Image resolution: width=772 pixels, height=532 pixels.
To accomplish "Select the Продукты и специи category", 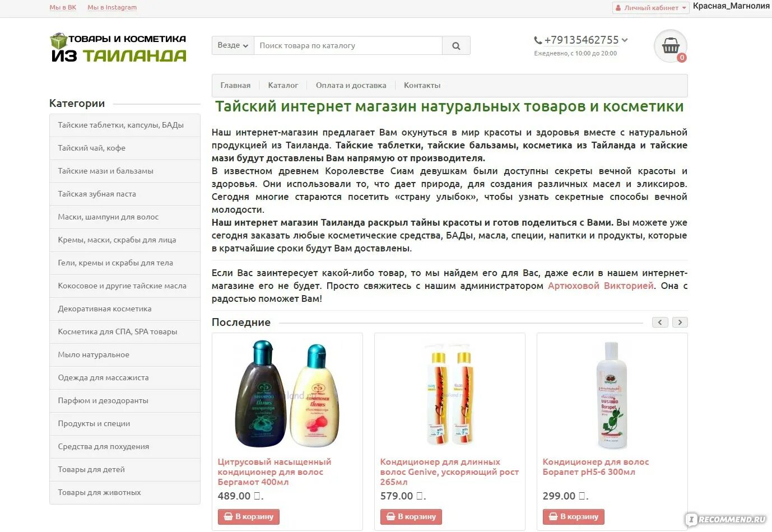I will (x=125, y=424).
